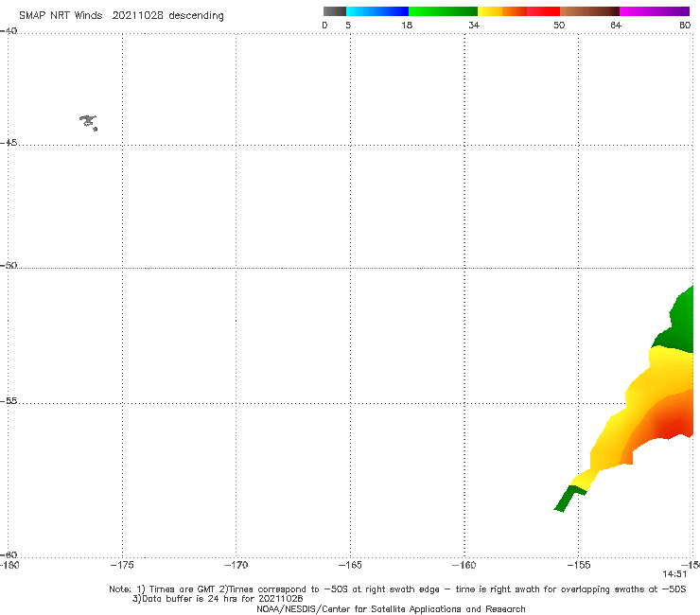Click the longitude label '-160'
The height and width of the screenshot is (615, 700).
coord(464,565)
